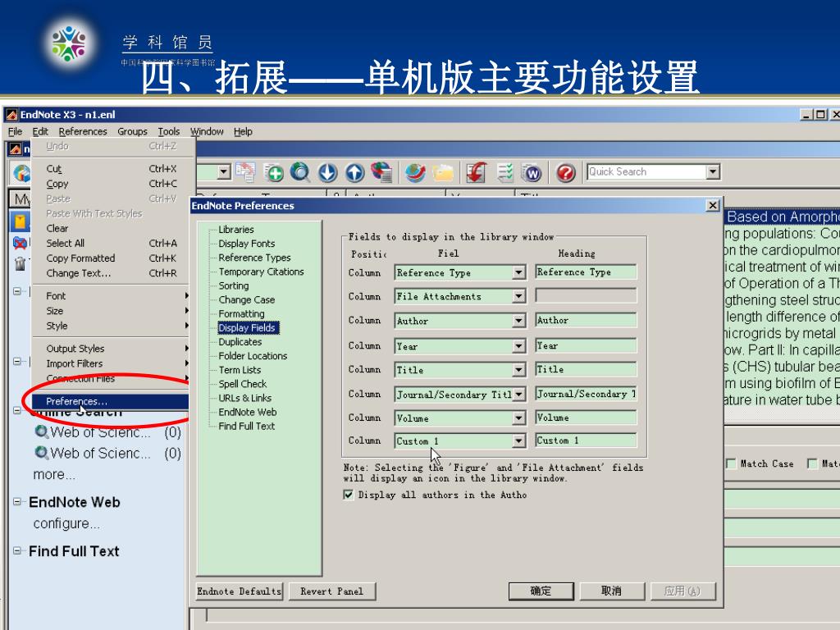Image resolution: width=840 pixels, height=630 pixels.
Task: Open the Journal/Secondary Title field dropdown
Action: pyautogui.click(x=518, y=395)
